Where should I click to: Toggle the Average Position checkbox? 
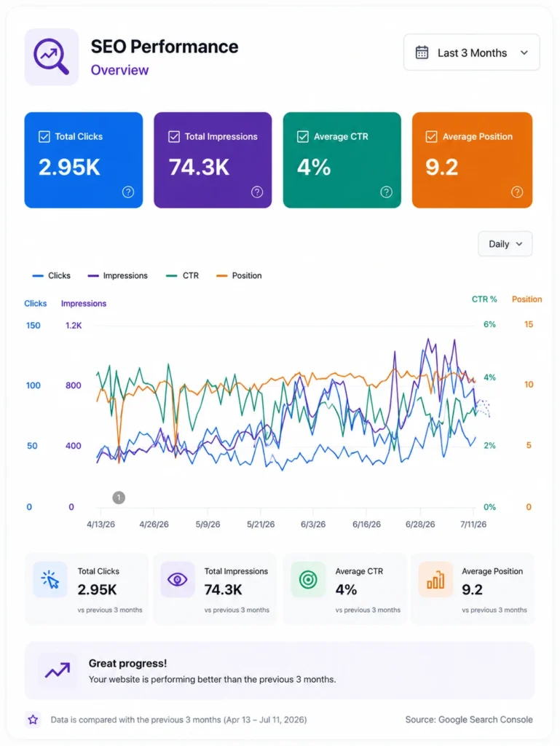pos(431,136)
